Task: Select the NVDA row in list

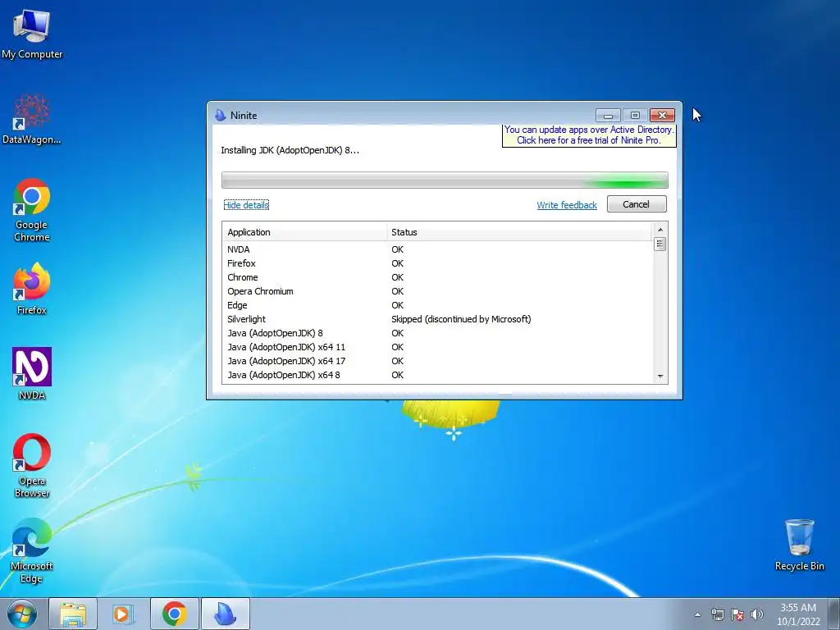Action: (x=437, y=249)
